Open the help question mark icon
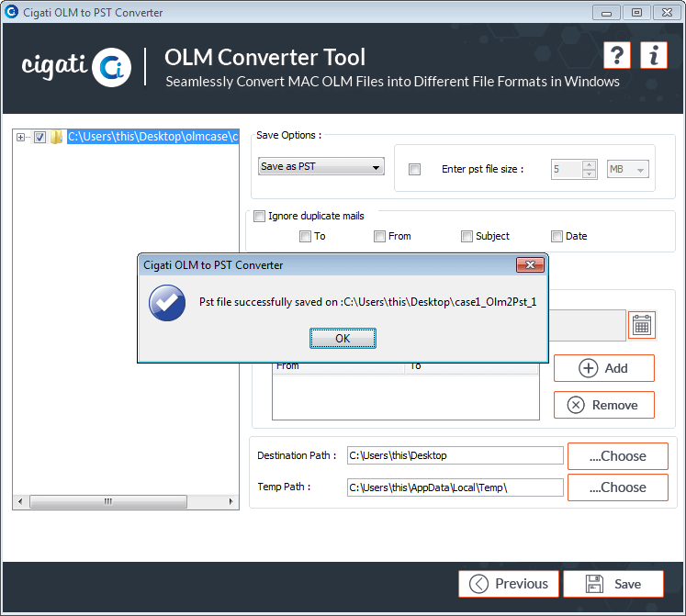This screenshot has height=616, width=686. pyautogui.click(x=617, y=55)
